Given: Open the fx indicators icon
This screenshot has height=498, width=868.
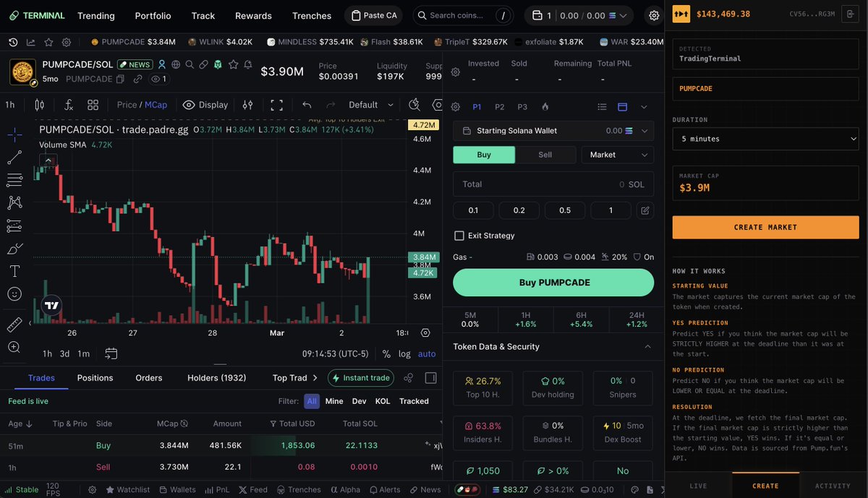Looking at the screenshot, I should [x=69, y=105].
